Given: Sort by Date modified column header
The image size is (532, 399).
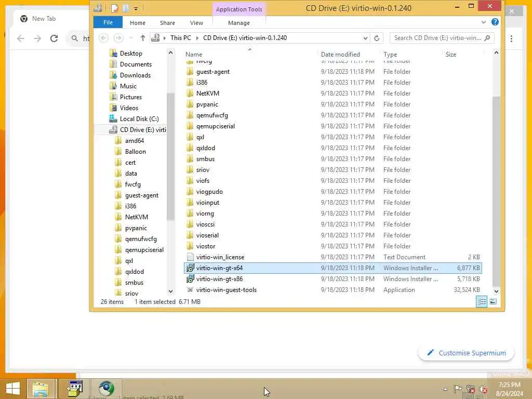Looking at the screenshot, I should [340, 54].
